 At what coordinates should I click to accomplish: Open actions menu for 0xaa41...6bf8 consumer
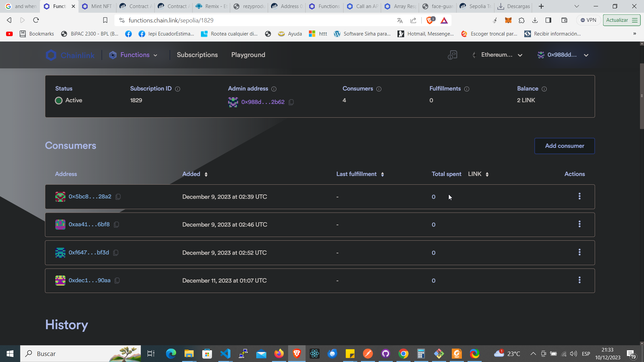(x=579, y=224)
